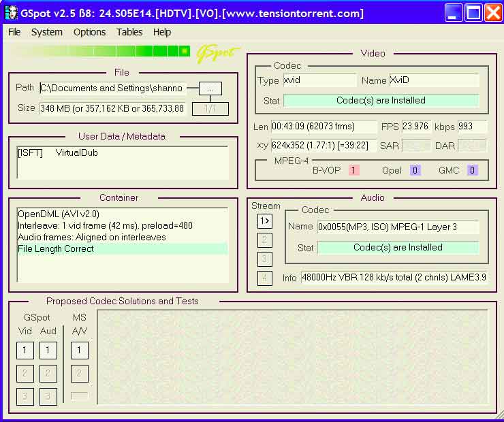
Task: Select the 'Interleave: 1 vid frame' line
Action: [x=123, y=225]
